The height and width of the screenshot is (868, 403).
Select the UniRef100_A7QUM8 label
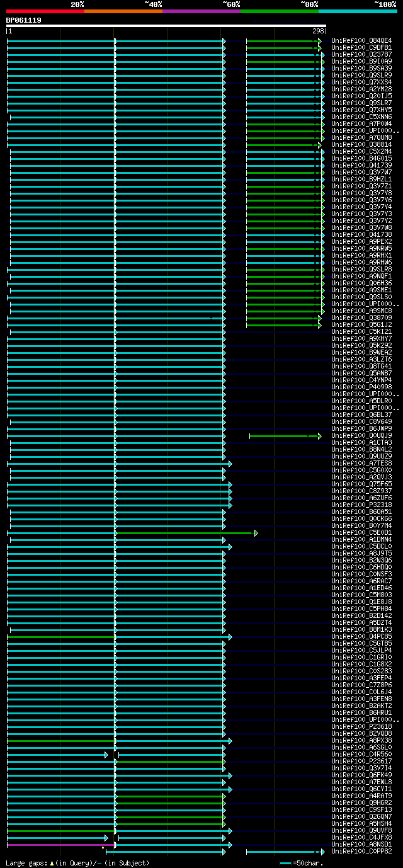tap(361, 137)
